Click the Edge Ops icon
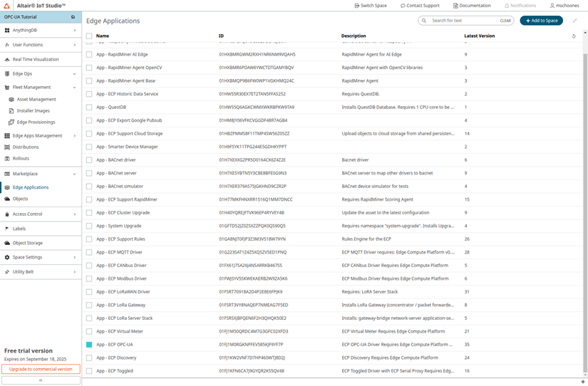The height and width of the screenshot is (386, 588). coord(6,74)
